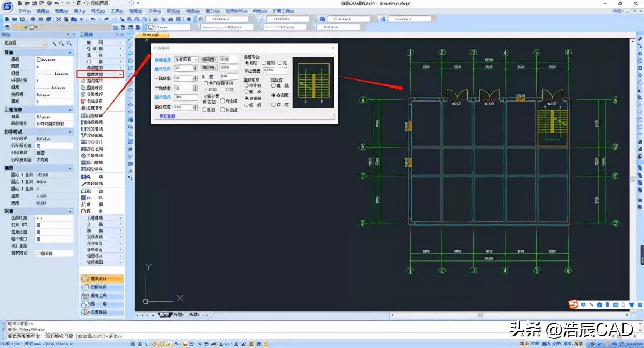Open the 文件 menu in menu bar

[x=24, y=11]
